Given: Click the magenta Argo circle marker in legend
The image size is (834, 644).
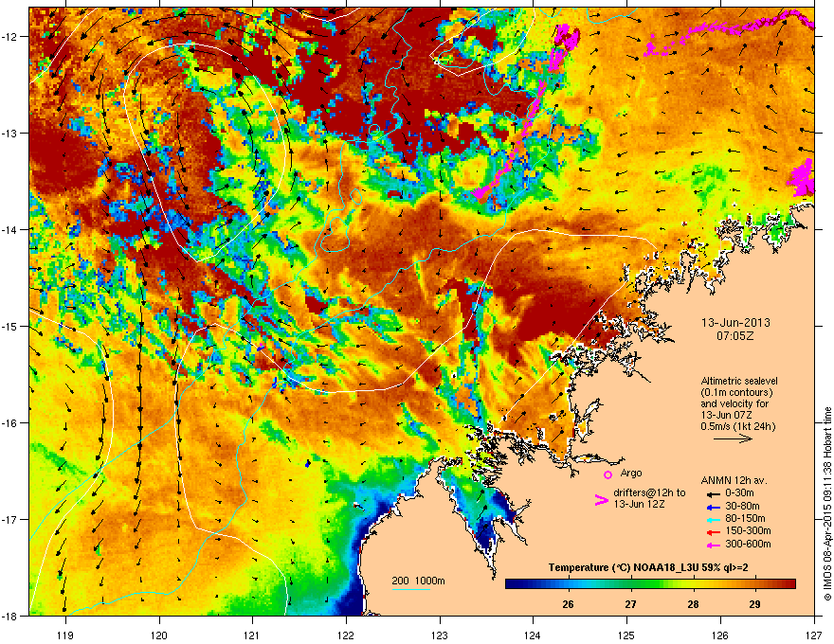Looking at the screenshot, I should tap(607, 474).
